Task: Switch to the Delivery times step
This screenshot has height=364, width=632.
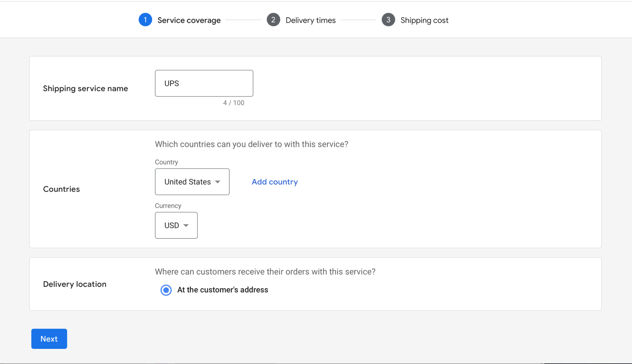Action: 310,20
